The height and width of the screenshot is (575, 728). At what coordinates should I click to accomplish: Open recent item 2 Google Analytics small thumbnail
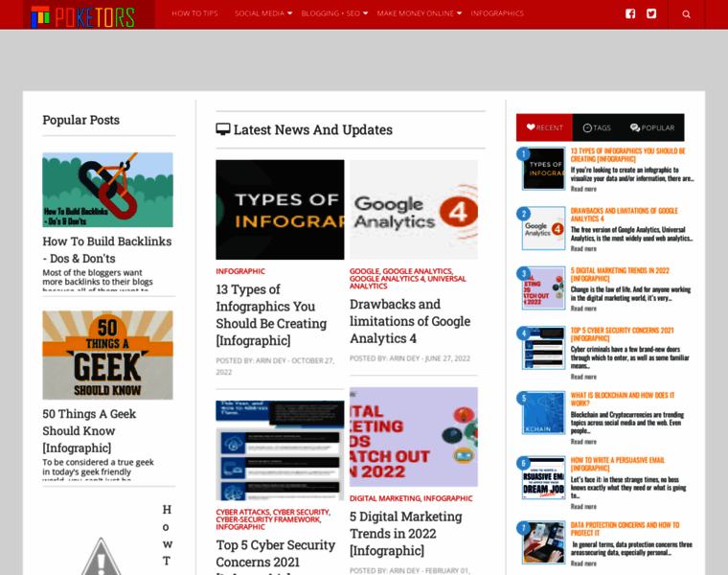coord(544,228)
